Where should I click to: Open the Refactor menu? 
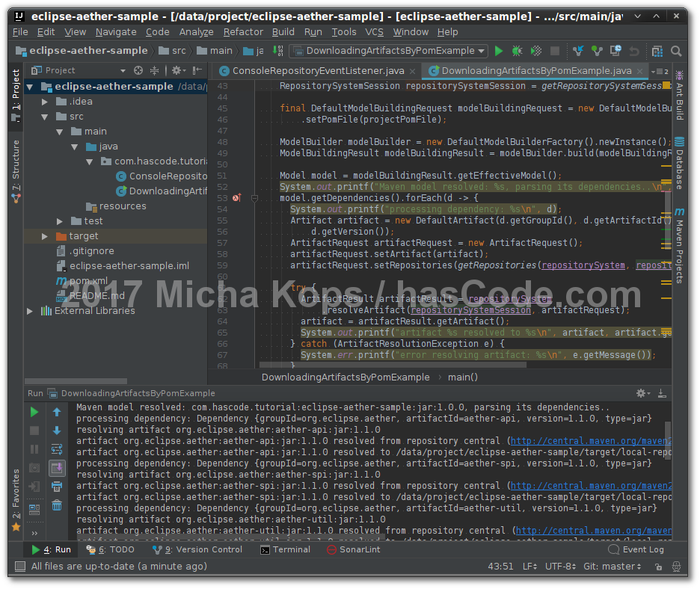tap(243, 32)
